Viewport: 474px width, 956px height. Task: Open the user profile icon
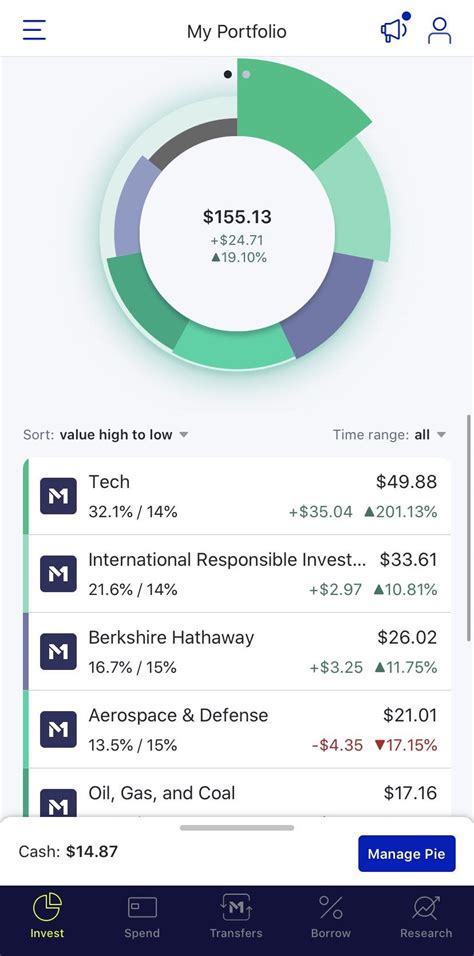439,30
